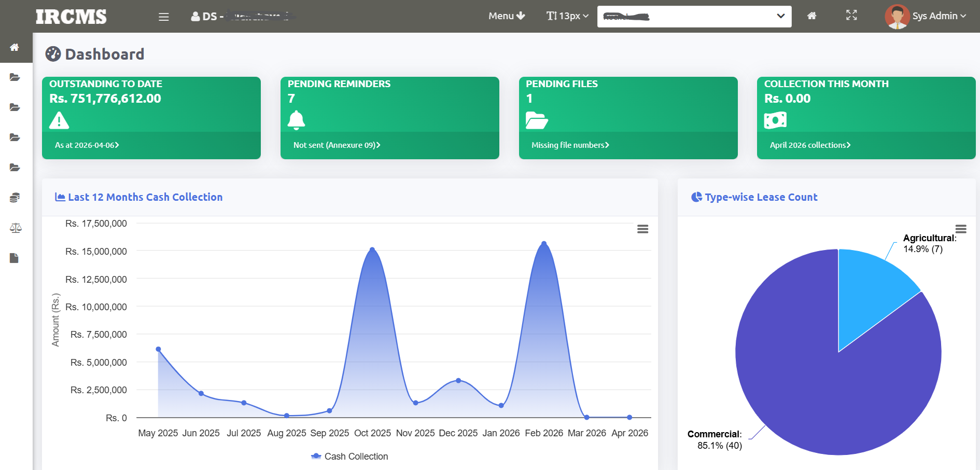This screenshot has width=980, height=470.
Task: Follow the Missing file numbers link
Action: click(570, 145)
